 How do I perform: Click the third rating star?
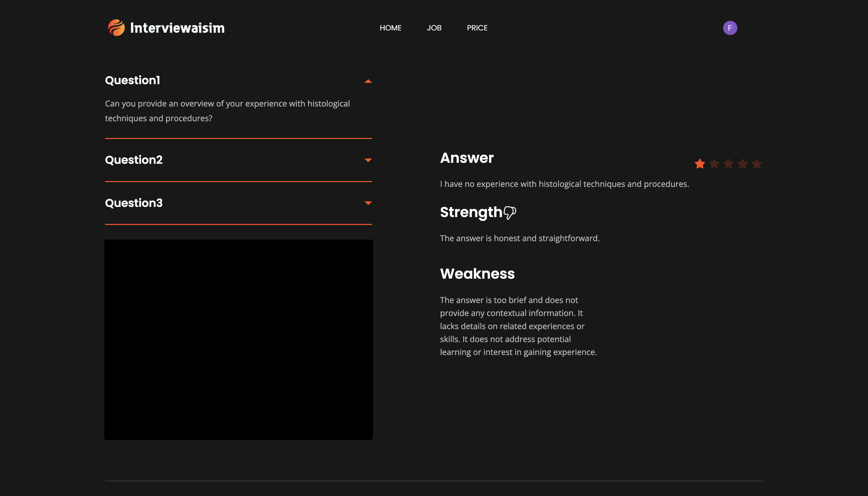tap(728, 164)
